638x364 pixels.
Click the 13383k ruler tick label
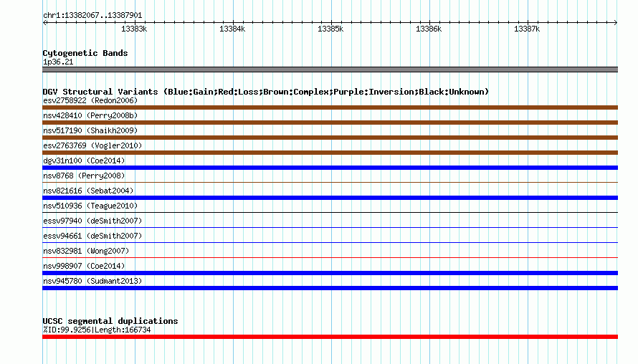point(134,29)
